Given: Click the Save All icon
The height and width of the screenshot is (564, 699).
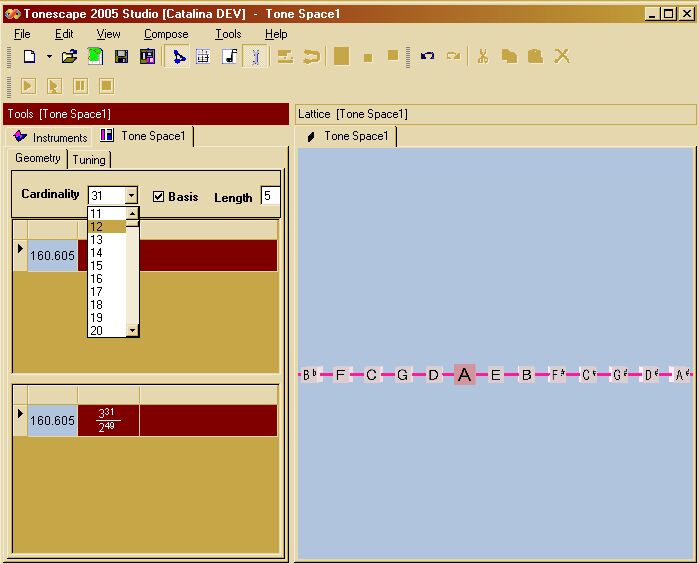Looking at the screenshot, I should (x=147, y=57).
